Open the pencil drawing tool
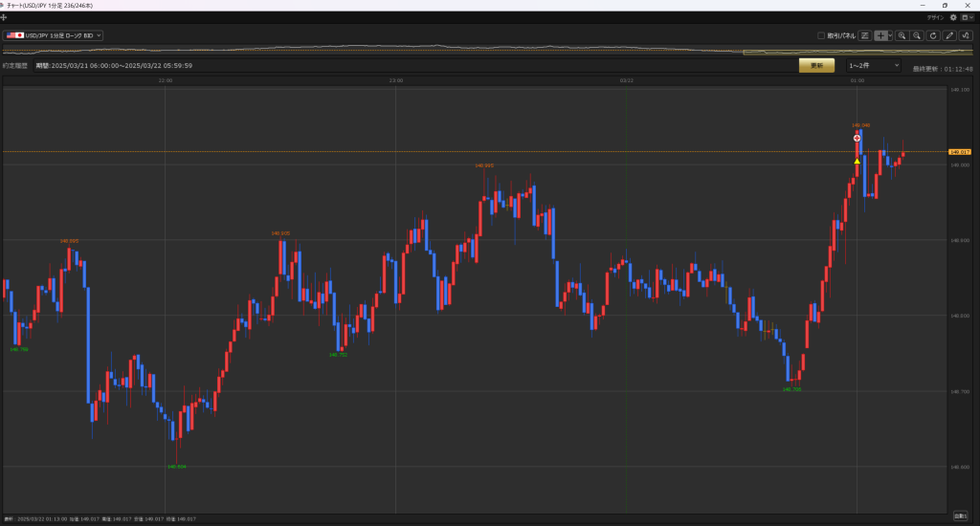Image resolution: width=980 pixels, height=526 pixels. [949, 35]
